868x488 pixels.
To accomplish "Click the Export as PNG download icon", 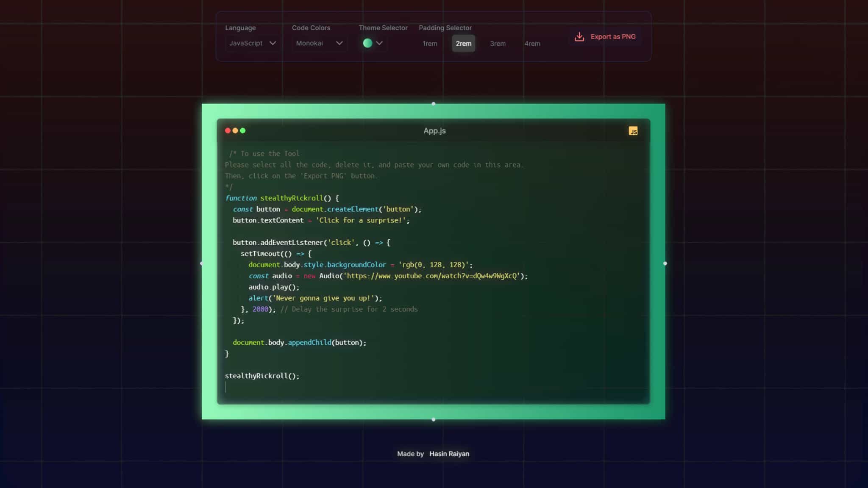I will pos(579,37).
